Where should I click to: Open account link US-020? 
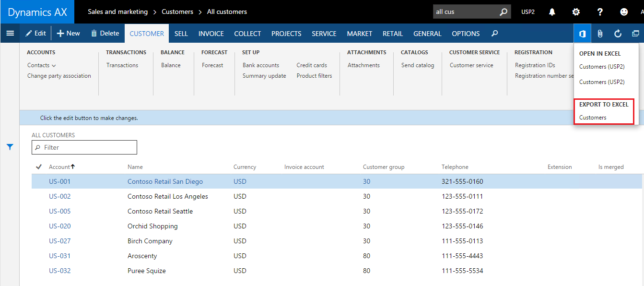(x=59, y=226)
